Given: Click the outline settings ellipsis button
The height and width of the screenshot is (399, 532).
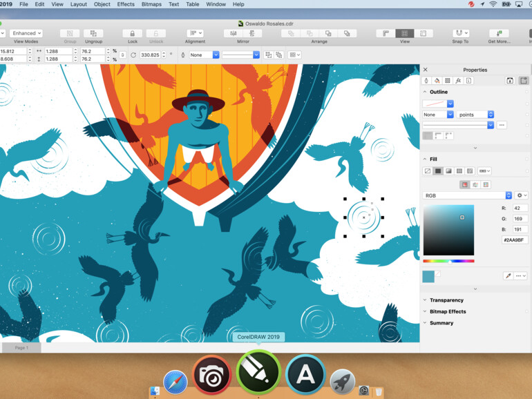Looking at the screenshot, I should click(502, 125).
